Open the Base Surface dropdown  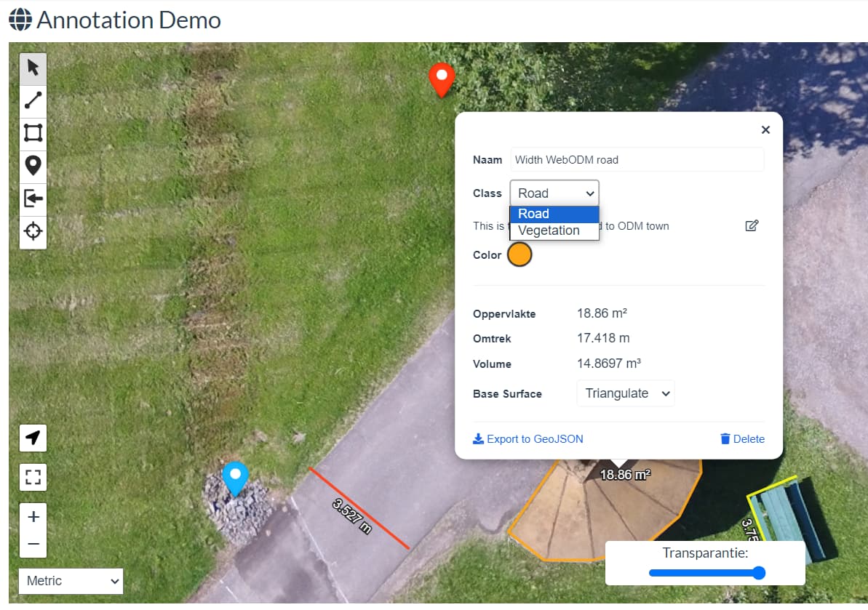(x=625, y=393)
